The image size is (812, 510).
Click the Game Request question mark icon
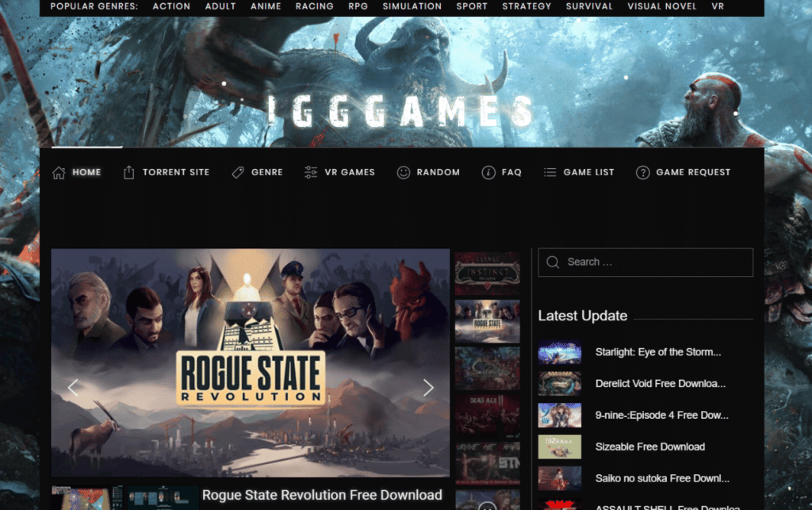[643, 172]
